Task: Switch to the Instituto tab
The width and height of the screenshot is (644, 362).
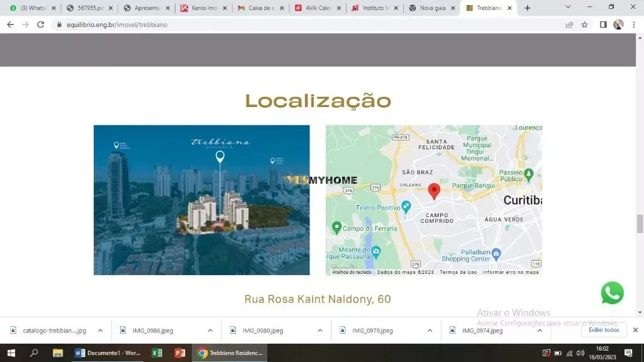Action: tap(375, 8)
